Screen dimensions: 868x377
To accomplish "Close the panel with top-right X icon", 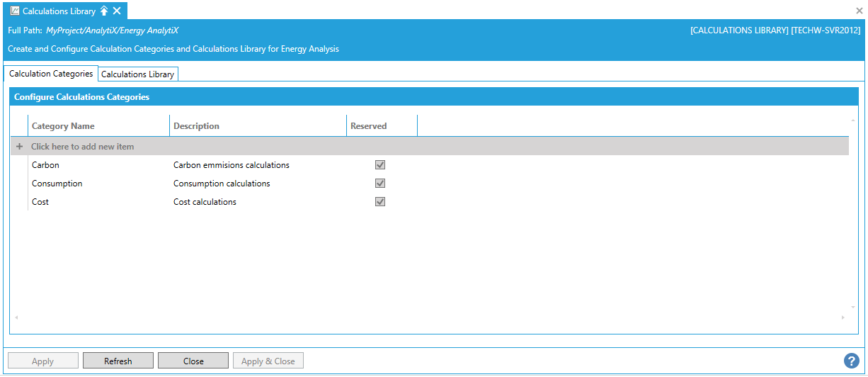I will point(859,11).
